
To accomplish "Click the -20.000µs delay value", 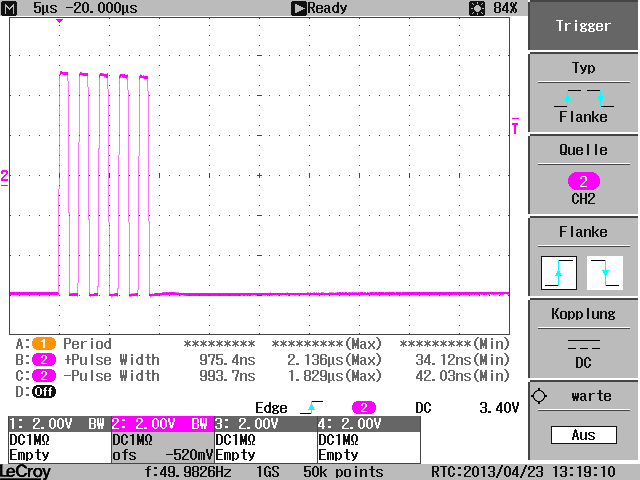I will 101,8.
